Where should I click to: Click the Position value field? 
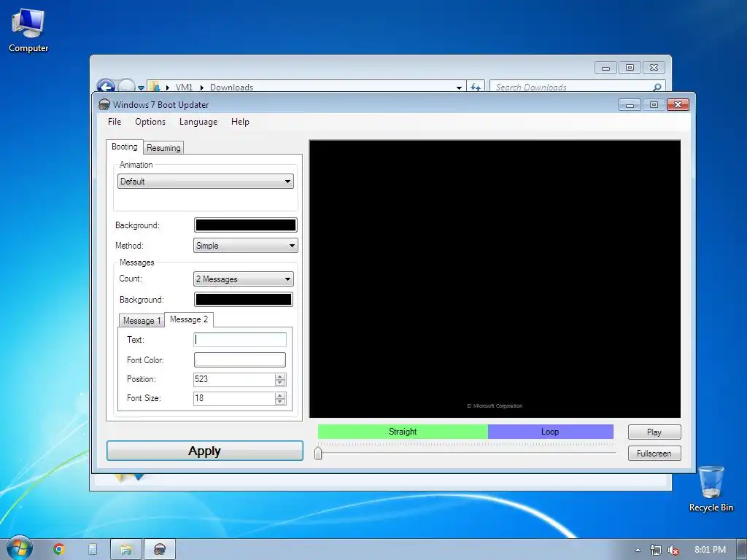234,379
